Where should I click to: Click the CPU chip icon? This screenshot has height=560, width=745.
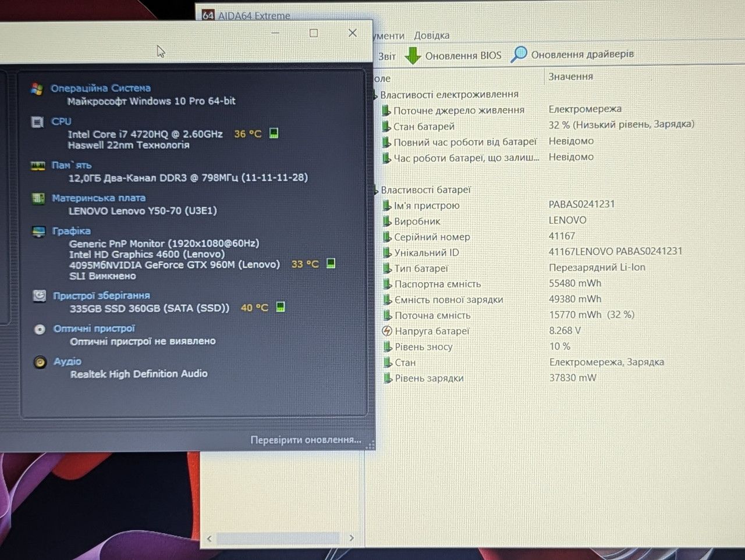[x=37, y=122]
